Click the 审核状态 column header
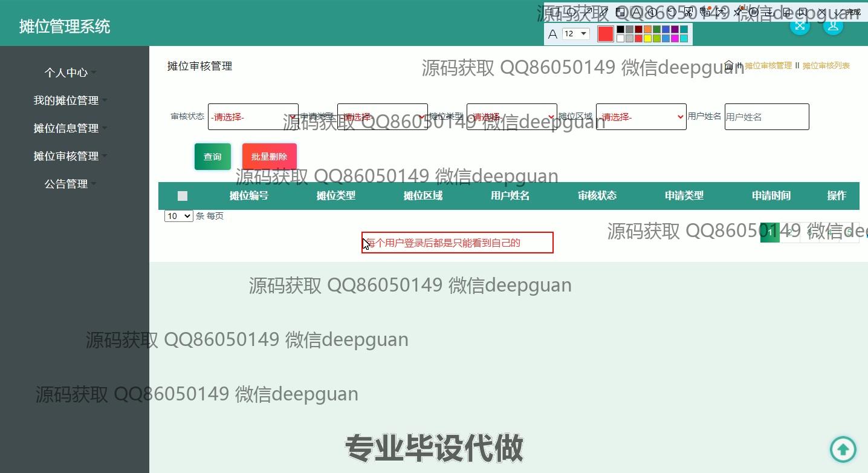This screenshot has height=473, width=868. (597, 195)
